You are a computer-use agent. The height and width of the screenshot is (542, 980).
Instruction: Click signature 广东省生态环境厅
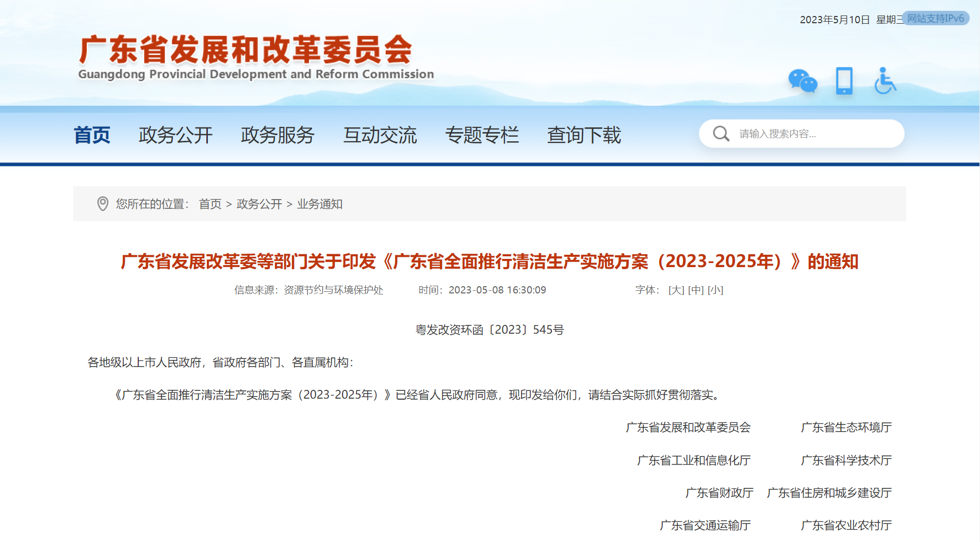[846, 428]
